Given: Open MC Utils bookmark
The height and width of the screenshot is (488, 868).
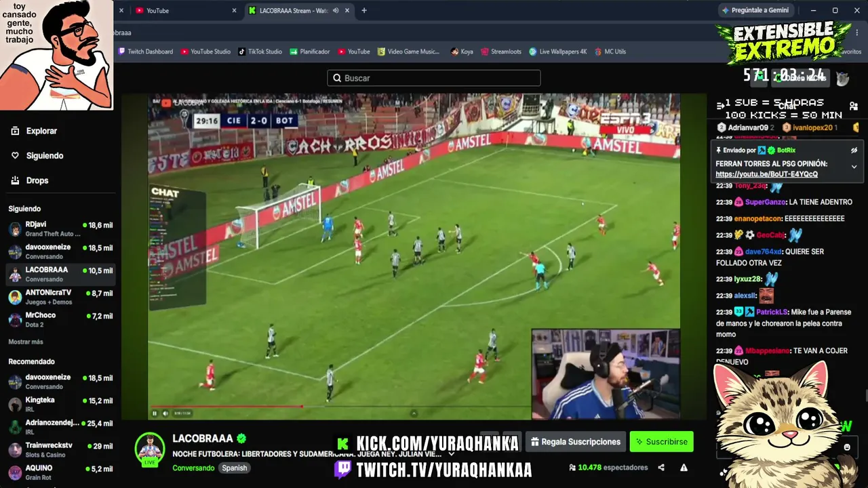Looking at the screenshot, I should click(x=610, y=52).
